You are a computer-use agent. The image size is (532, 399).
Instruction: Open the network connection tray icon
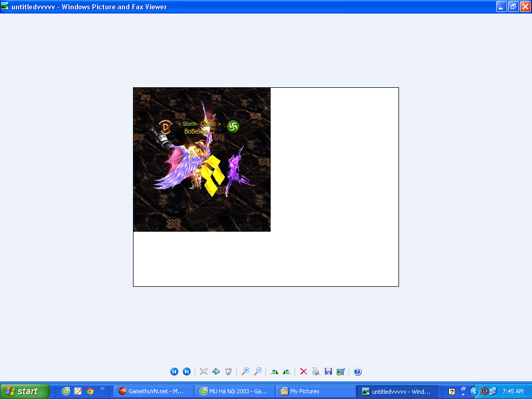point(493,392)
